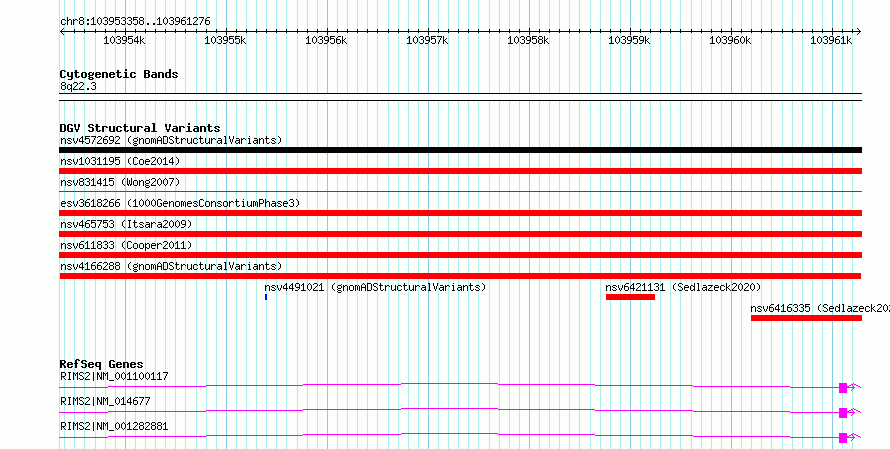Click the red bar under esv3618266

(460, 213)
